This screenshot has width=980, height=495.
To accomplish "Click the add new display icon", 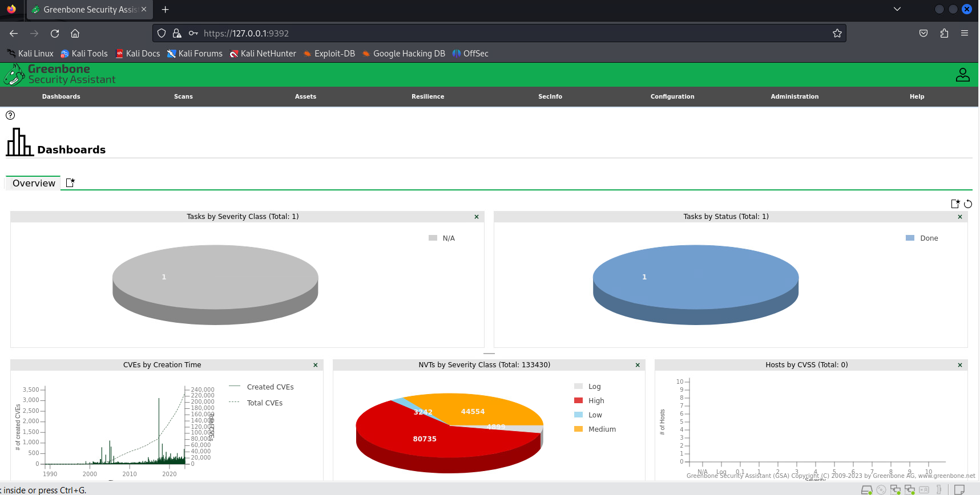I will coord(955,204).
